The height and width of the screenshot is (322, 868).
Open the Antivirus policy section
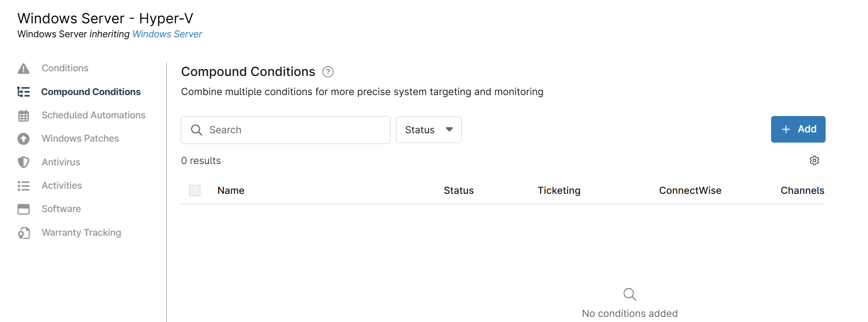[x=61, y=162]
